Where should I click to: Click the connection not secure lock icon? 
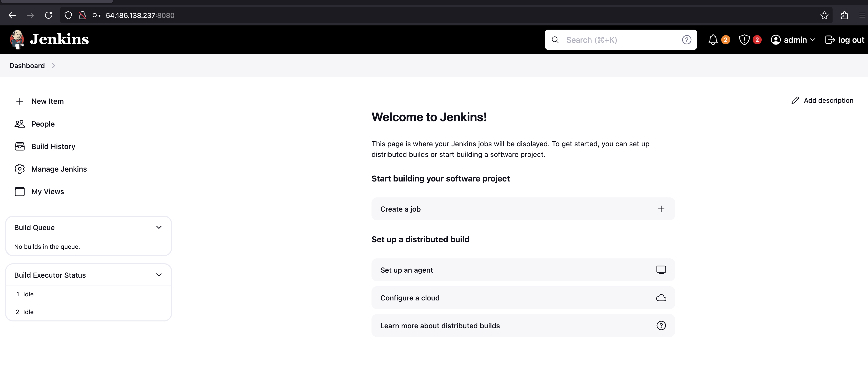pyautogui.click(x=82, y=15)
